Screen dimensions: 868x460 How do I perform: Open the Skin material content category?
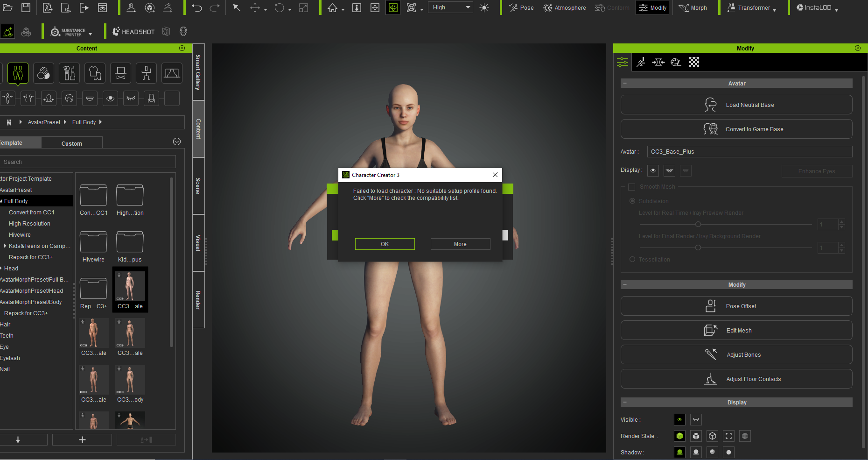(x=43, y=73)
